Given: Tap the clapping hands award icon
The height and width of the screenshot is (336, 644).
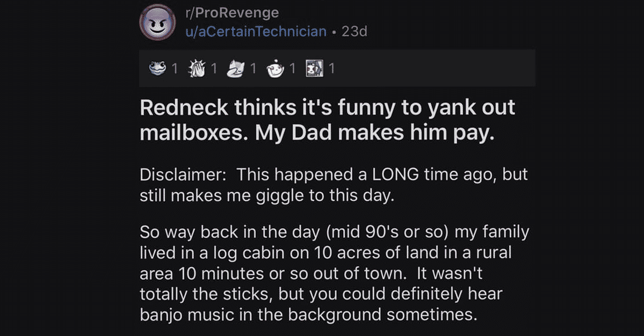Looking at the screenshot, I should click(x=197, y=68).
